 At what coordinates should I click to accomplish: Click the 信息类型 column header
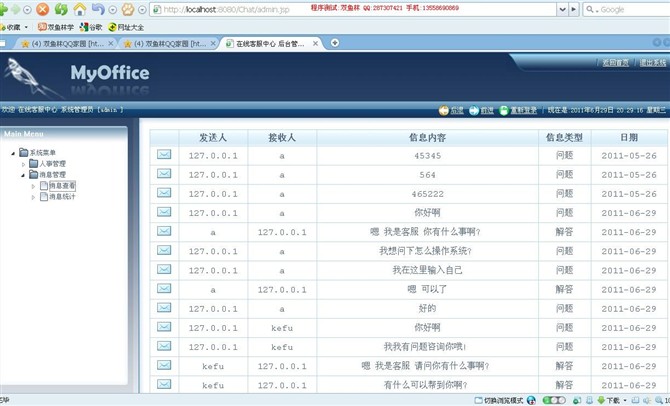click(x=564, y=138)
